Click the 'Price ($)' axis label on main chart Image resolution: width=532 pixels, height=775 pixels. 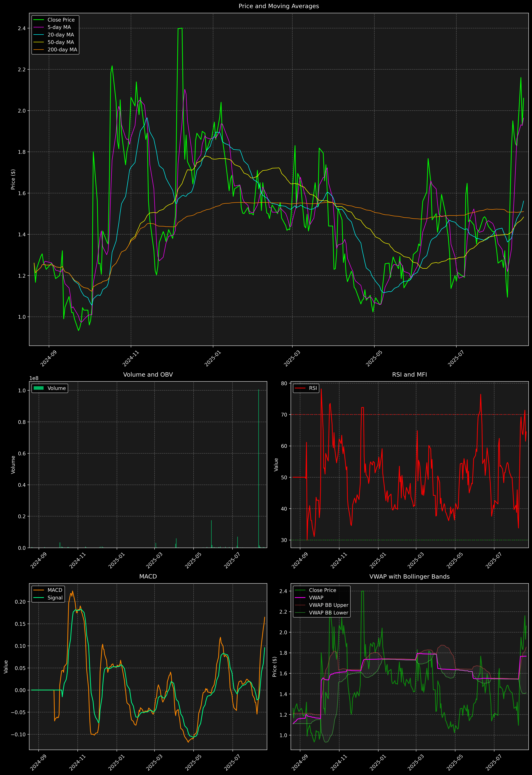[x=13, y=179]
